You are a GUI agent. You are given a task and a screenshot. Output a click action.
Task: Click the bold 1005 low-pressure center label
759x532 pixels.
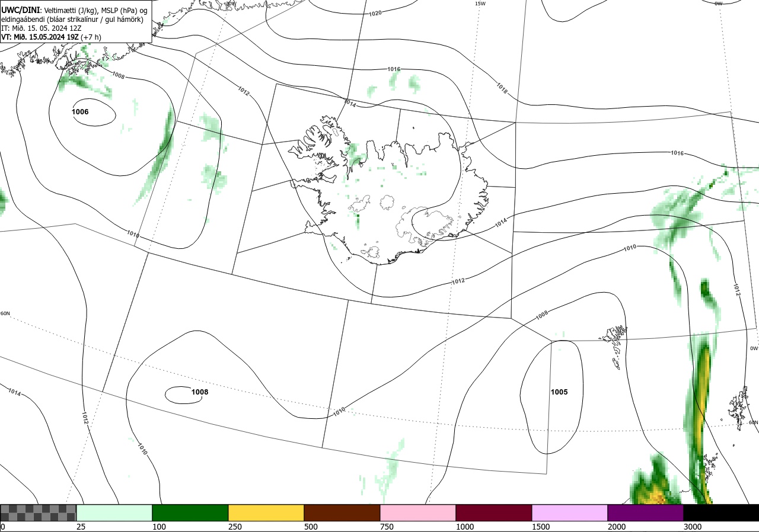[x=559, y=392]
